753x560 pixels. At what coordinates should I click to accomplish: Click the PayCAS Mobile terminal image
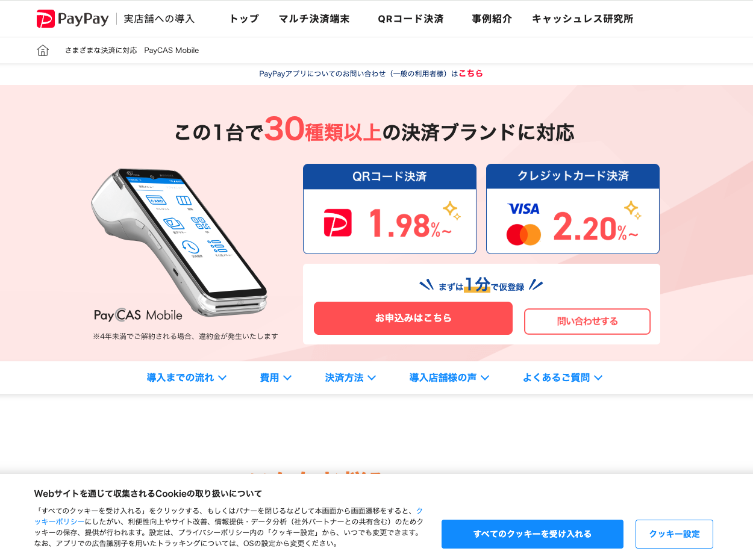pos(178,241)
